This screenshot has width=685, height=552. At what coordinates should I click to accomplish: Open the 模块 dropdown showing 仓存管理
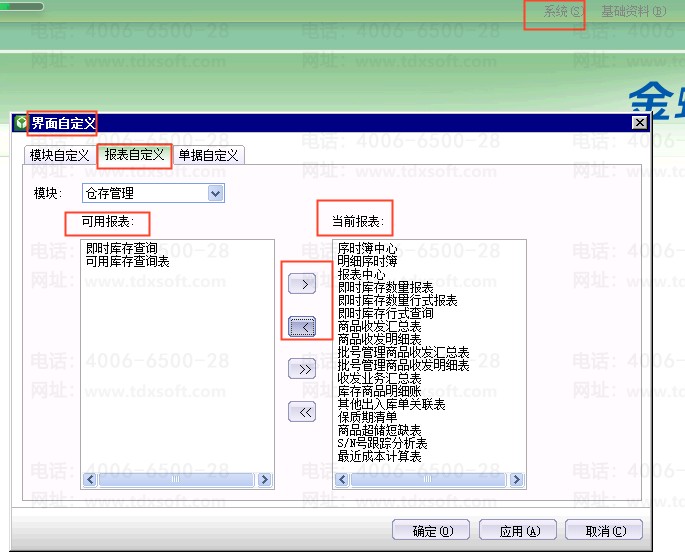(215, 193)
